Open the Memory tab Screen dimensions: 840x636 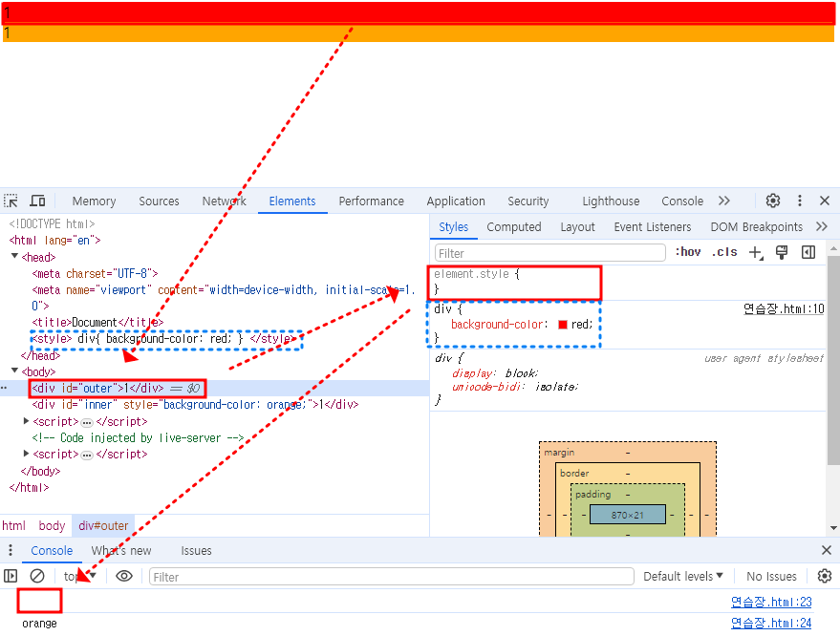coord(94,201)
